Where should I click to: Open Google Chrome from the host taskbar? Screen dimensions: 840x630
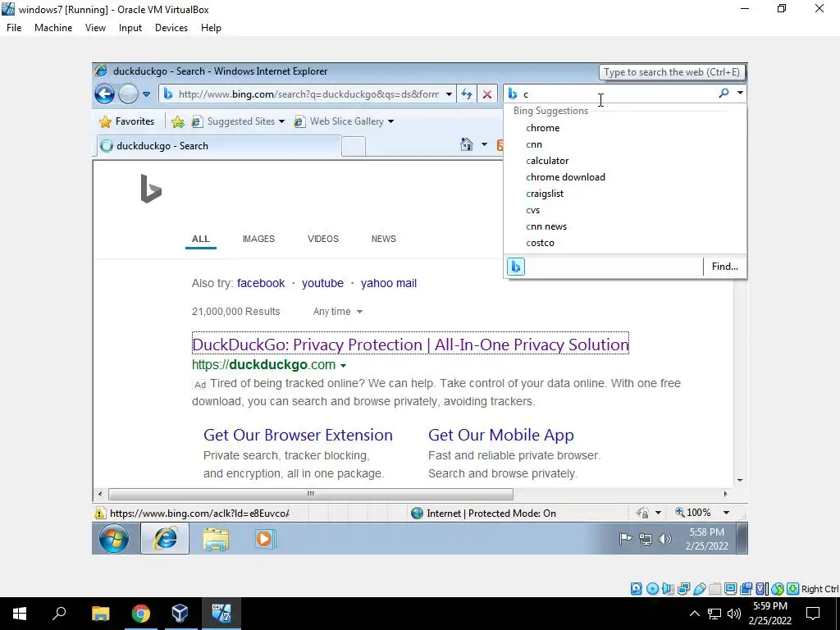[x=141, y=614]
